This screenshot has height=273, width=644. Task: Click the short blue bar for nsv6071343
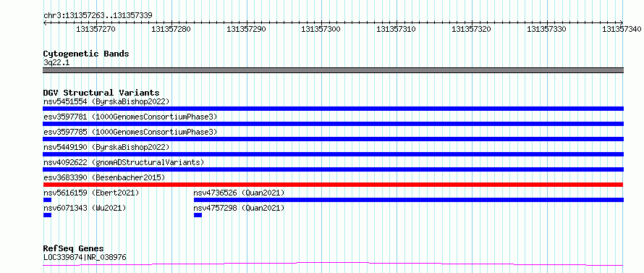[x=47, y=215]
